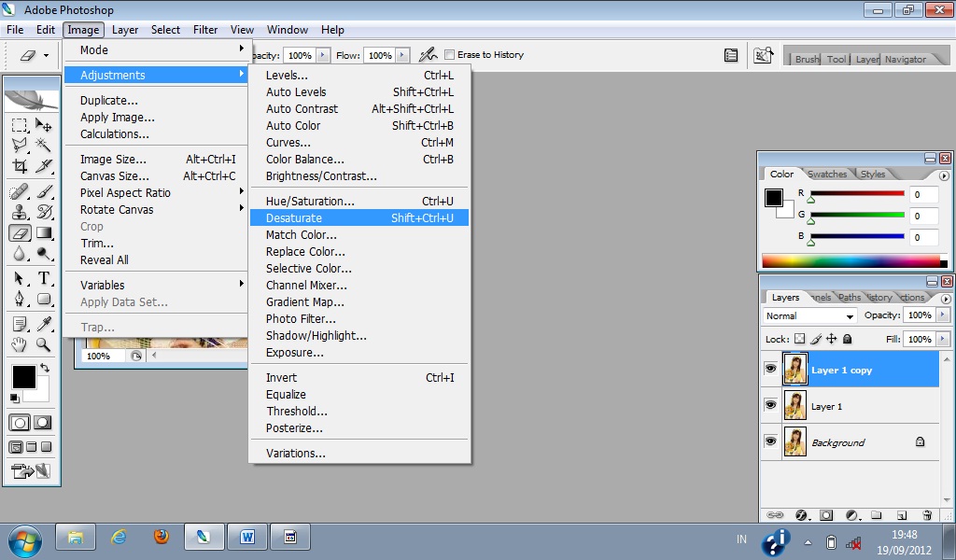This screenshot has width=956, height=560.
Task: Switch to the Paths tab
Action: tap(850, 298)
